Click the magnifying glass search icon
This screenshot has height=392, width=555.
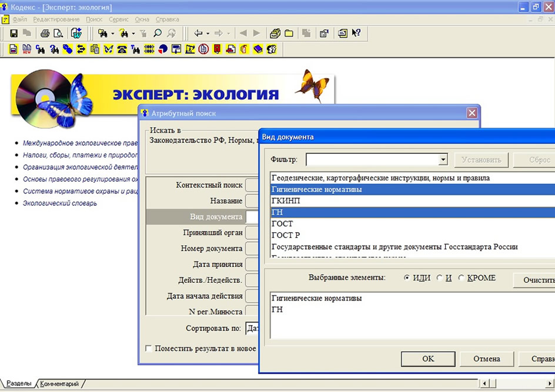tap(158, 33)
